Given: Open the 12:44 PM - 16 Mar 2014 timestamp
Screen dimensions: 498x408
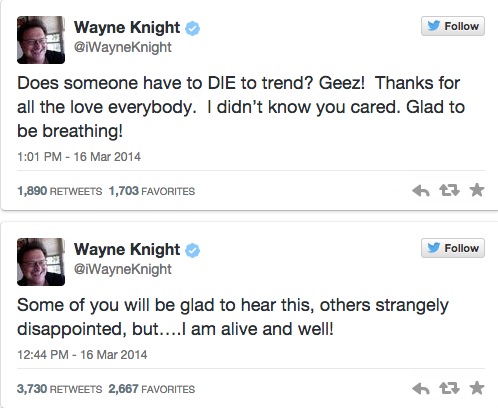Looking at the screenshot, I should click(x=82, y=355).
